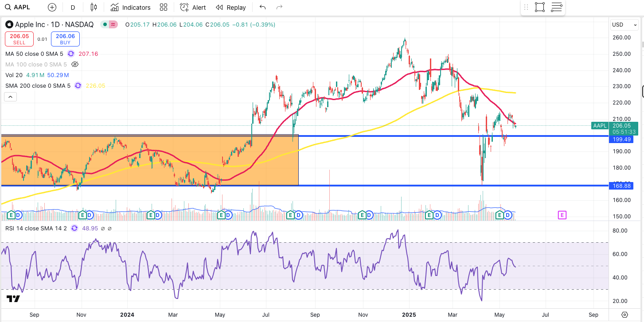Screen dimensions: 644x322
Task: Click the 50.29M volume average value
Action: tap(57, 75)
